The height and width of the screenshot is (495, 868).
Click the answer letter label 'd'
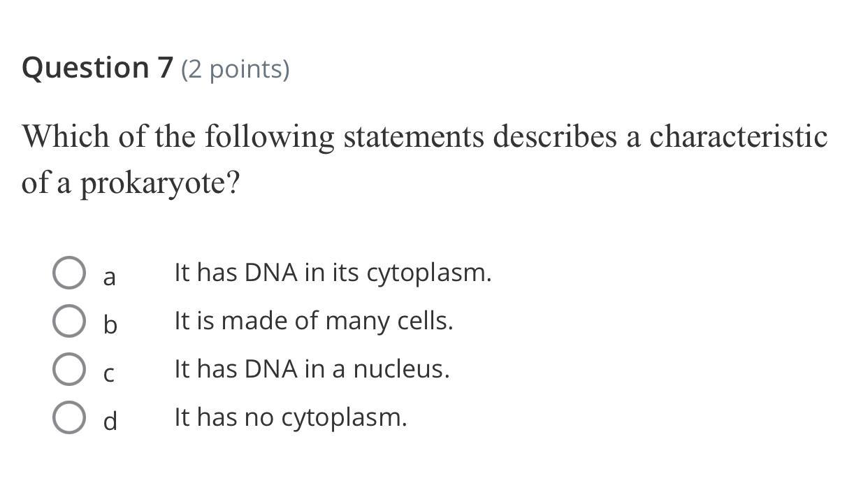[x=110, y=421]
